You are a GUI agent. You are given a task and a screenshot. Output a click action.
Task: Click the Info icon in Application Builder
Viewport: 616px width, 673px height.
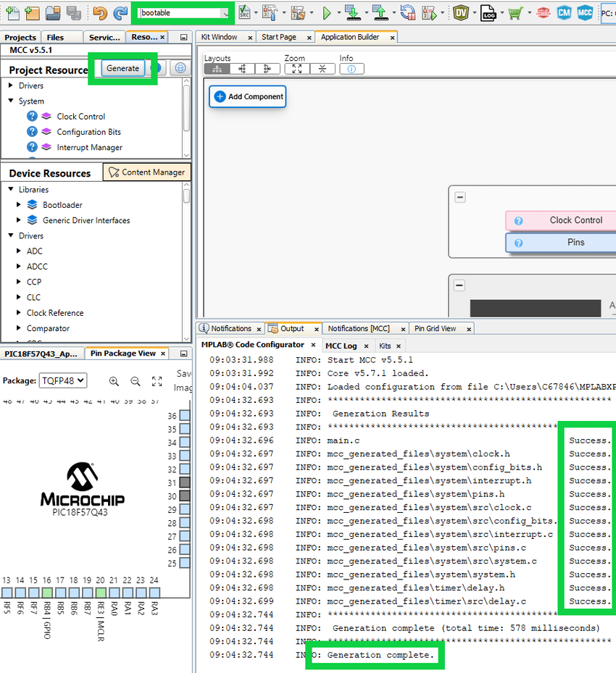tap(351, 69)
